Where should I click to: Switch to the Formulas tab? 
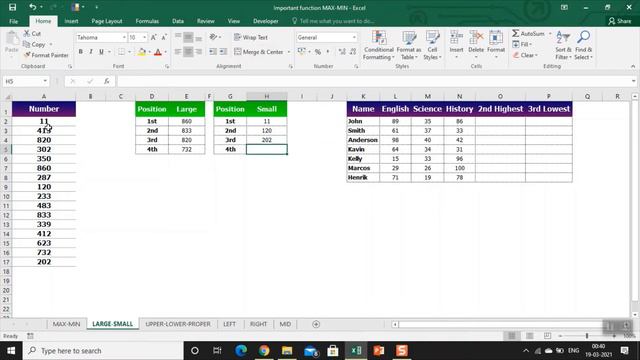point(147,21)
